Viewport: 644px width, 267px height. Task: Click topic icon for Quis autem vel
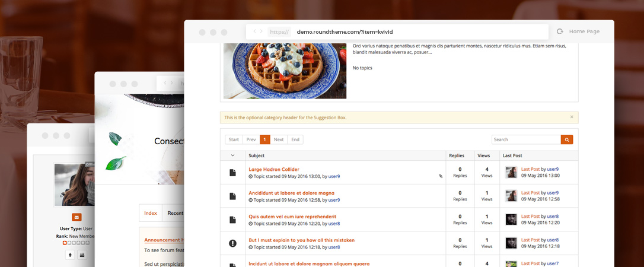tap(232, 220)
